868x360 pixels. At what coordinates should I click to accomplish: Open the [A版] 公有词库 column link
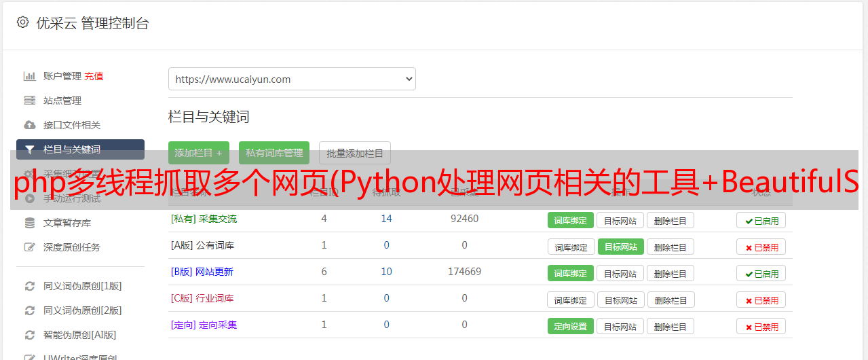point(202,245)
